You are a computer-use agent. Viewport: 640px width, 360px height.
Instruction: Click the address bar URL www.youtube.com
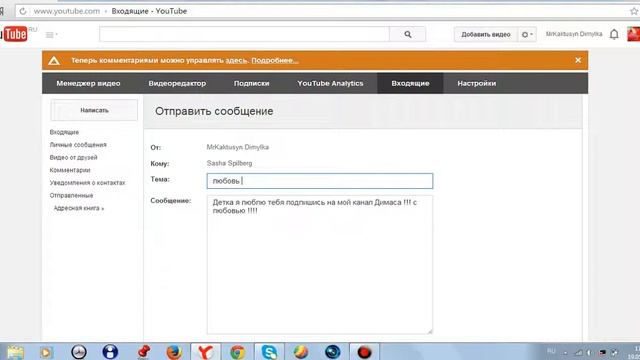click(67, 11)
